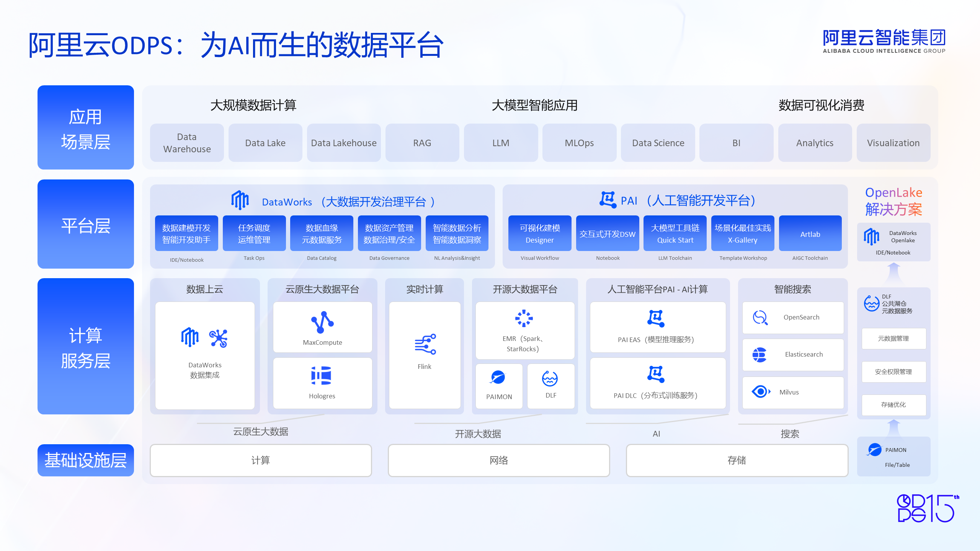Click 可视化建模 Designer block
This screenshot has height=551, width=980.
(x=540, y=233)
